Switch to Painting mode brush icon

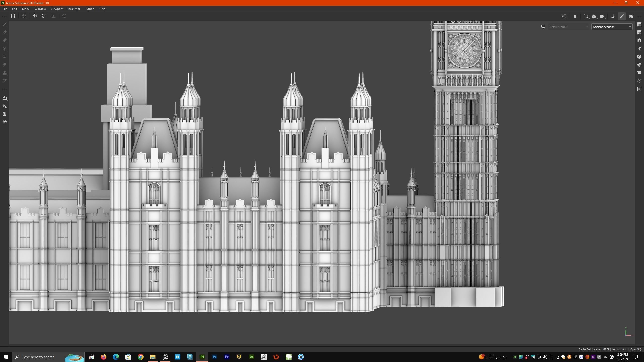pos(622,16)
